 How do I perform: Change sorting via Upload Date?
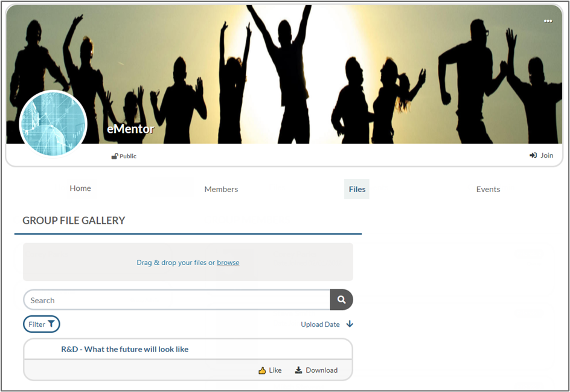pos(320,324)
